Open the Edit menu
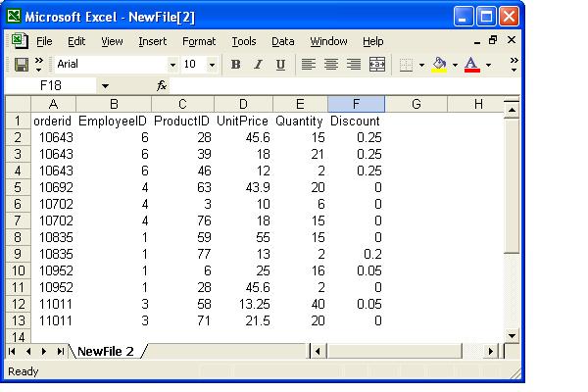 (x=76, y=41)
